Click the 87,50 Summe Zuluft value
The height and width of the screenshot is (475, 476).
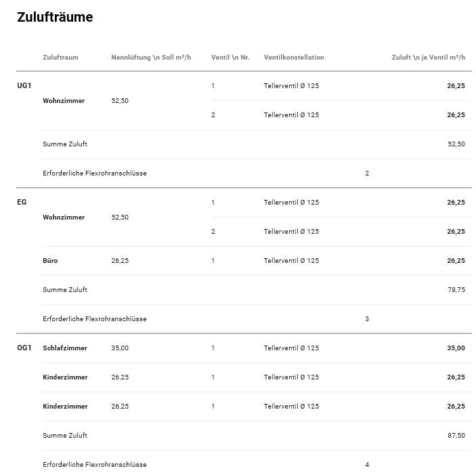point(456,436)
